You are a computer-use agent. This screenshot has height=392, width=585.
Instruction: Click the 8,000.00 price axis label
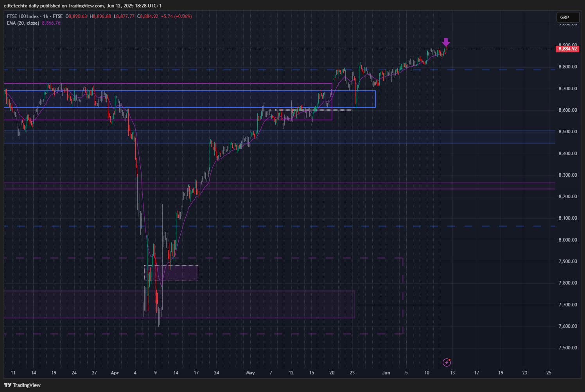[568, 240]
